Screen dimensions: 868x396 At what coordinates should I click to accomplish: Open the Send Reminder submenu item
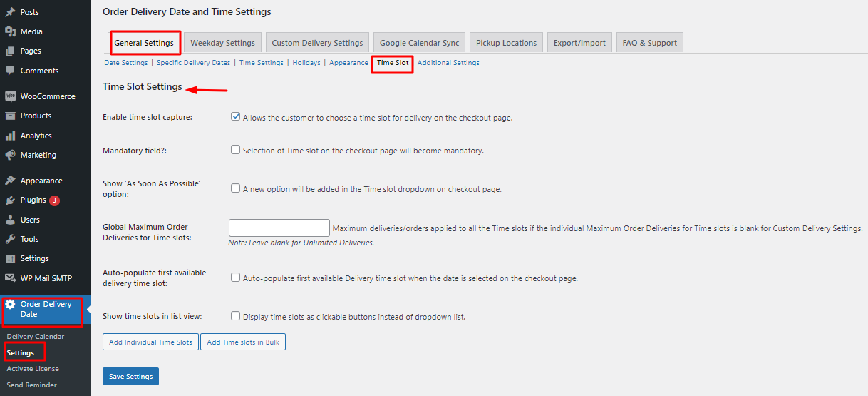click(32, 385)
